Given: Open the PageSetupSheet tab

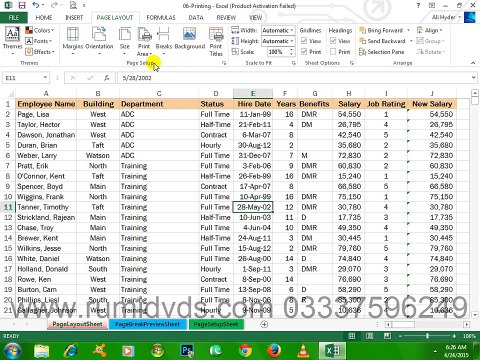Looking at the screenshot, I should click(216, 324).
